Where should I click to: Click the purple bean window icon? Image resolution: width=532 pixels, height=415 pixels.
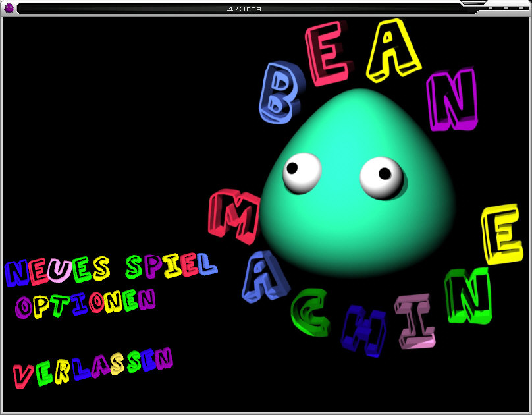[x=9, y=8]
